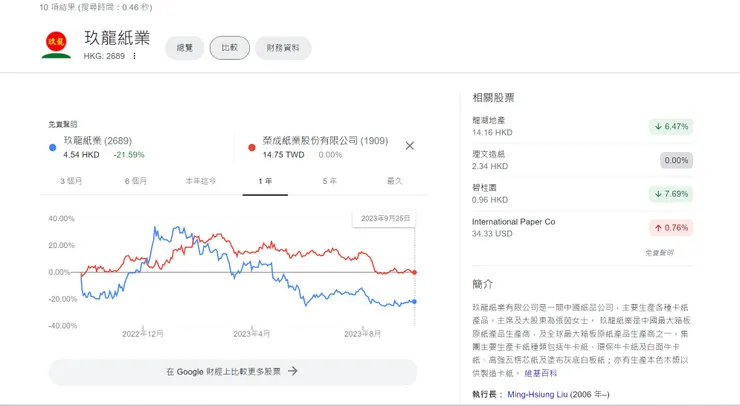Screen dimensions: 740x406
Task: Select the 1 年 chart range
Action: point(265,181)
